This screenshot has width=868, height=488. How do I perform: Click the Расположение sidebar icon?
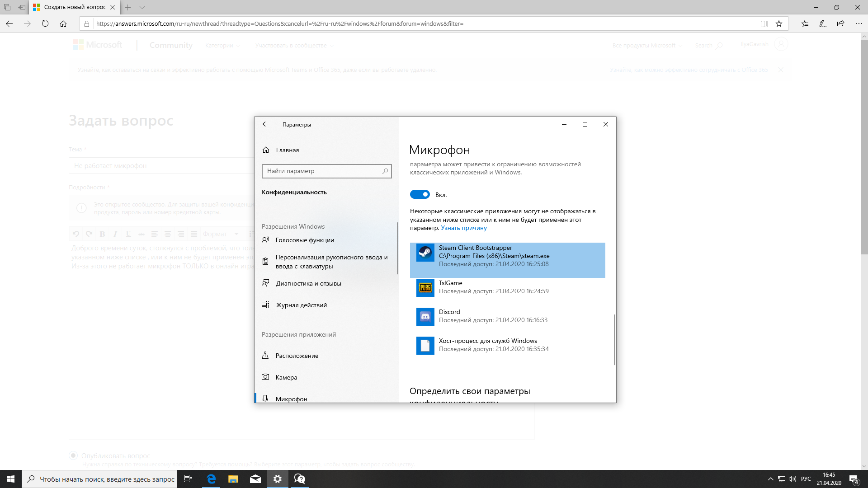pos(265,355)
